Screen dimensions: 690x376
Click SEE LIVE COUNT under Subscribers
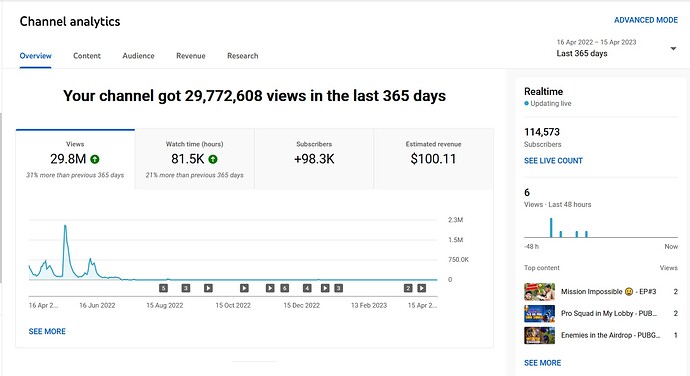[x=553, y=161]
